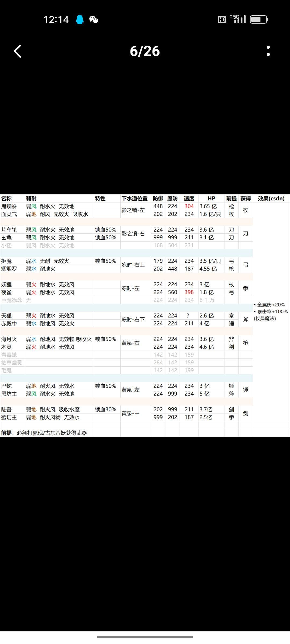Tap the 拒魔 name cell
This screenshot has width=290, height=644.
[x=6, y=261]
